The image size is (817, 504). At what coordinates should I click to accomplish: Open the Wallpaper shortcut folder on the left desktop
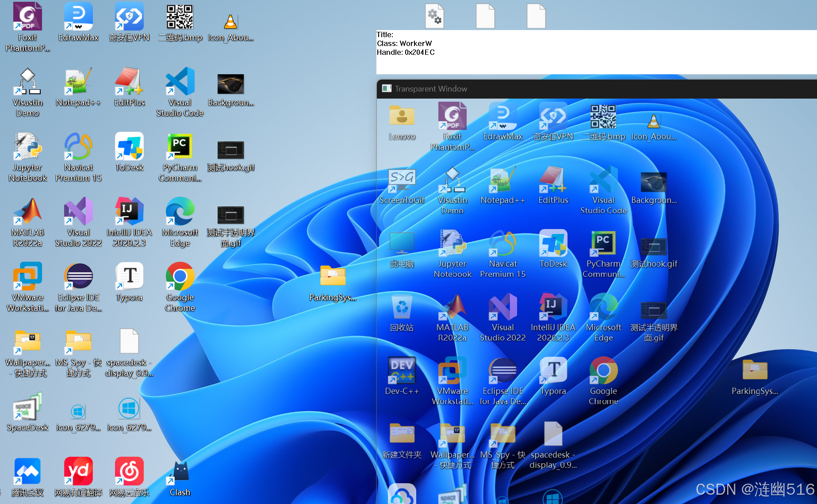27,353
